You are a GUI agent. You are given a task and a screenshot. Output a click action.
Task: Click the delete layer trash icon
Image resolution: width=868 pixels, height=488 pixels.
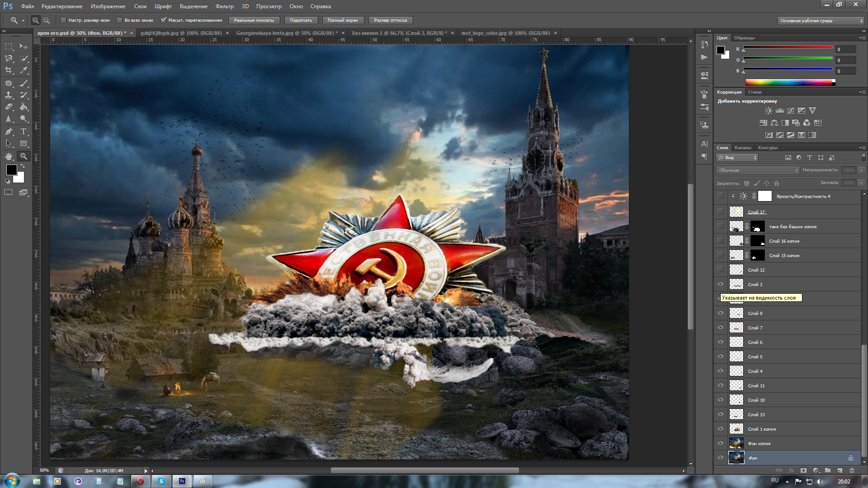click(x=852, y=470)
